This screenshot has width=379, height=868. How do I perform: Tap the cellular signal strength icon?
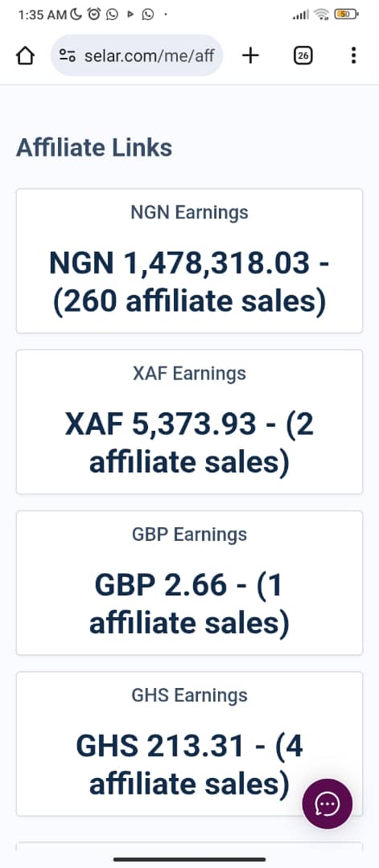301,15
